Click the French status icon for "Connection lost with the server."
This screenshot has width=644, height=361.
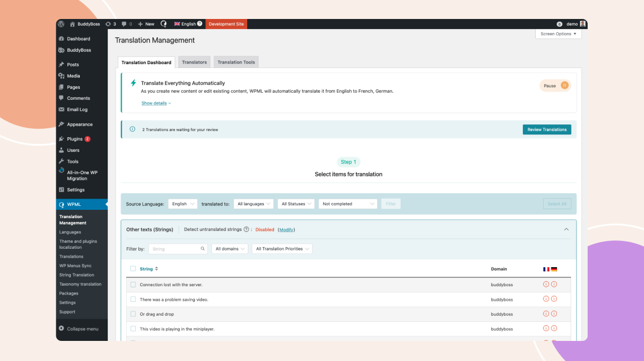546,284
